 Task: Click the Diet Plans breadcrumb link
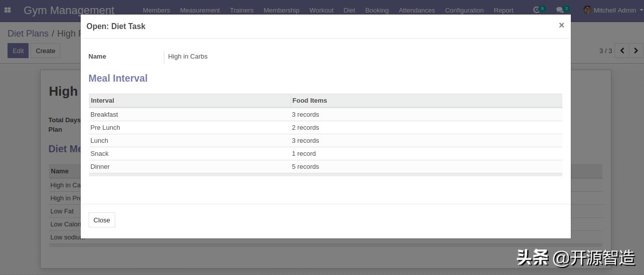[28, 34]
